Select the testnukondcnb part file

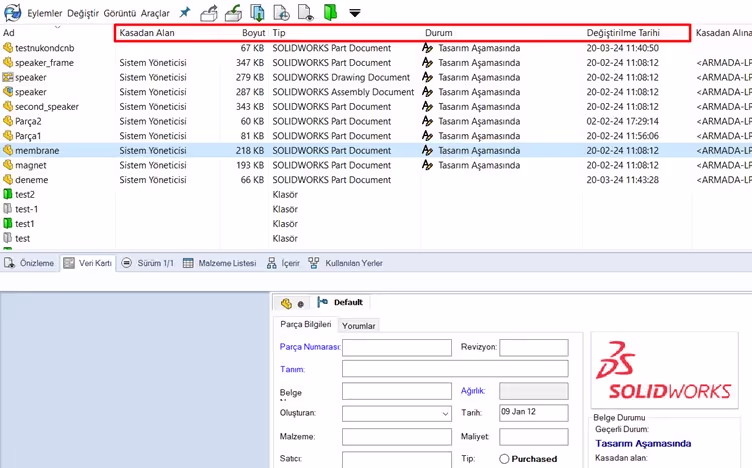[45, 48]
